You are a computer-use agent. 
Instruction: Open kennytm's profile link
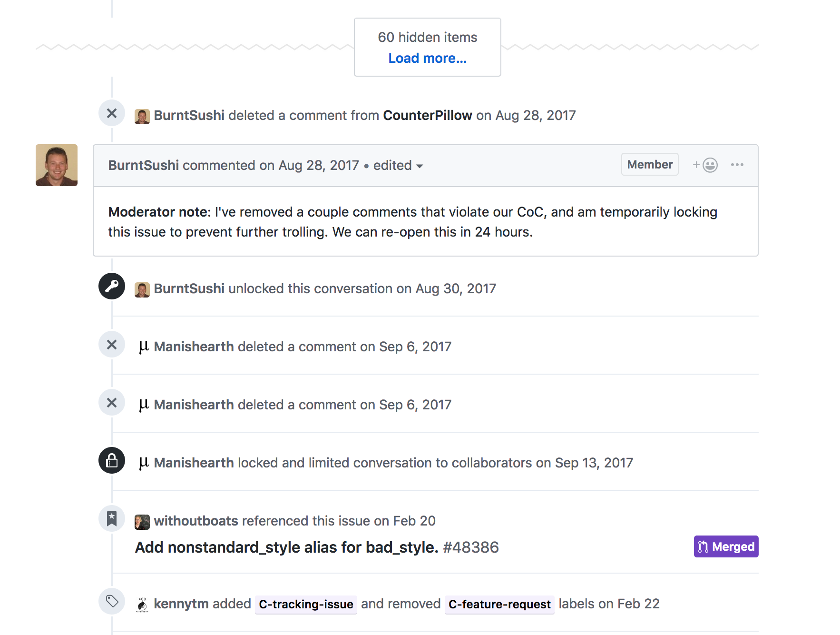181,604
